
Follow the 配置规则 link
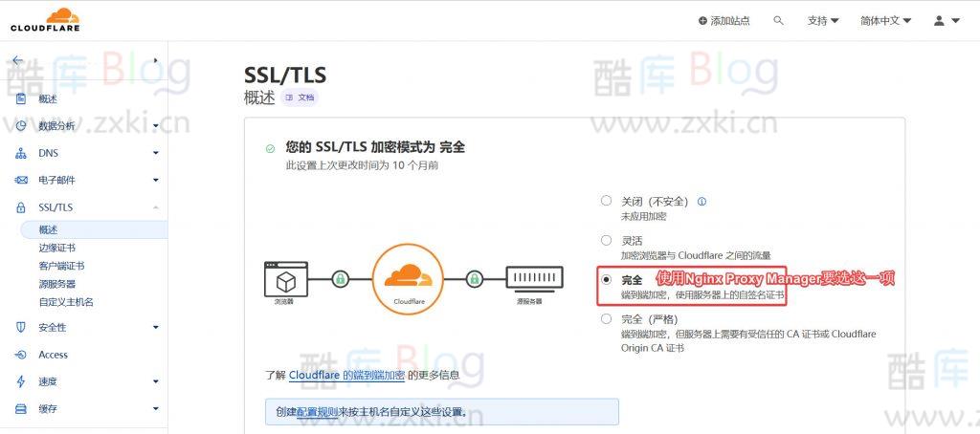[x=317, y=412]
